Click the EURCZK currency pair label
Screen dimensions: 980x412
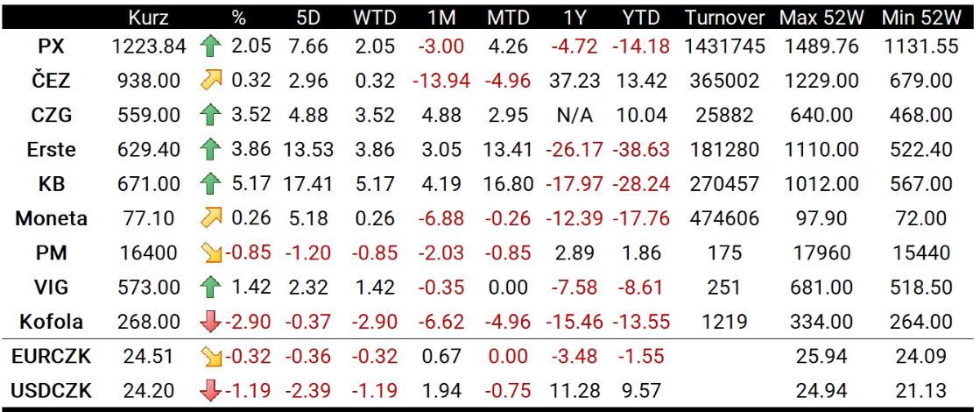click(x=52, y=357)
